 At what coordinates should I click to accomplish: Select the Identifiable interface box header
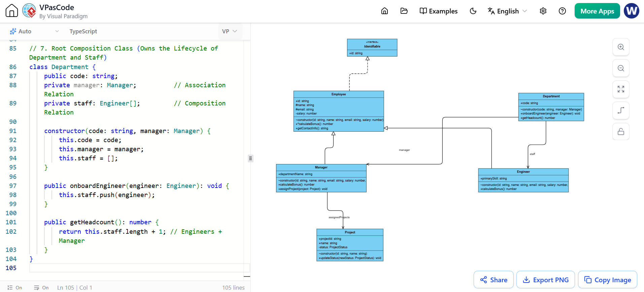[372, 44]
